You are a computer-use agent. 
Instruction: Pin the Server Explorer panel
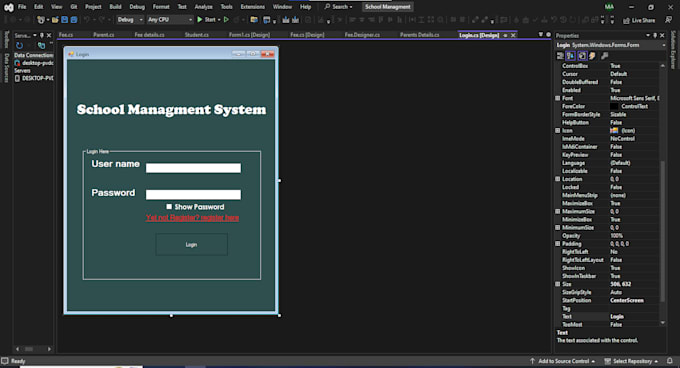(x=42, y=35)
